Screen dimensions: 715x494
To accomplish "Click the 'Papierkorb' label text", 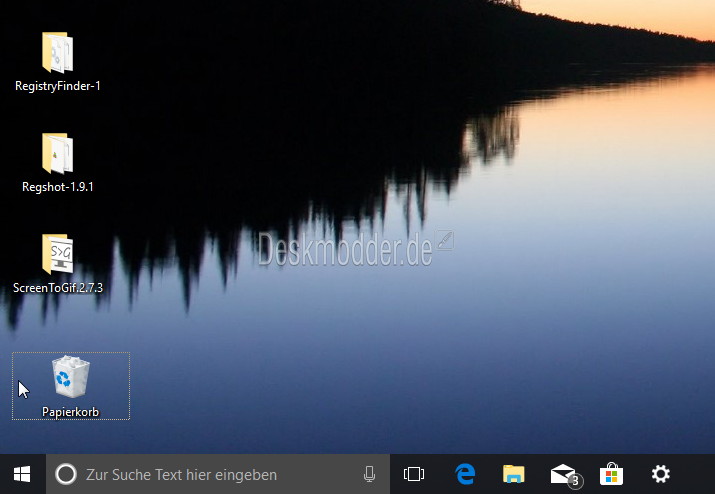I will click(71, 412).
